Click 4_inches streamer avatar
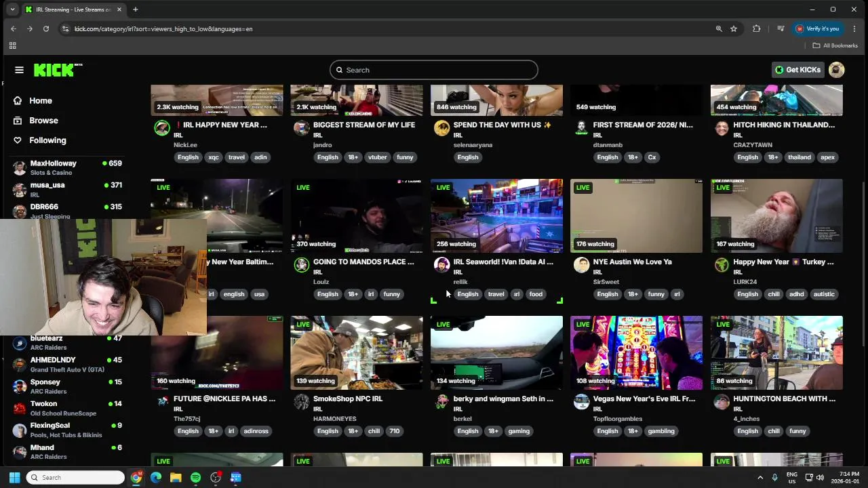Image resolution: width=868 pixels, height=488 pixels. tap(722, 401)
